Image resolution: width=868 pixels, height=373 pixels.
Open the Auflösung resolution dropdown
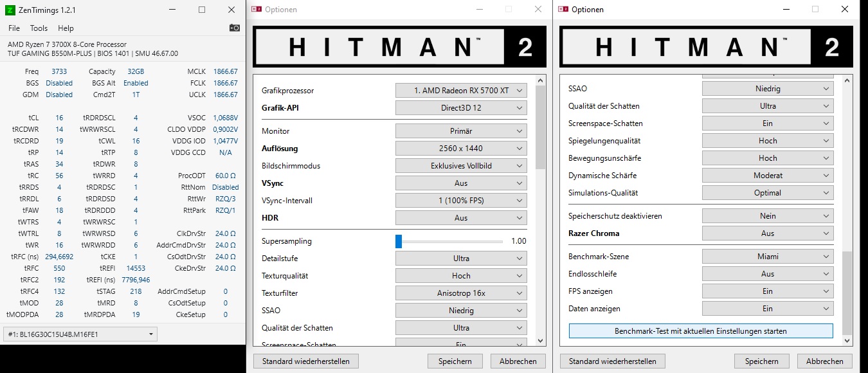460,148
